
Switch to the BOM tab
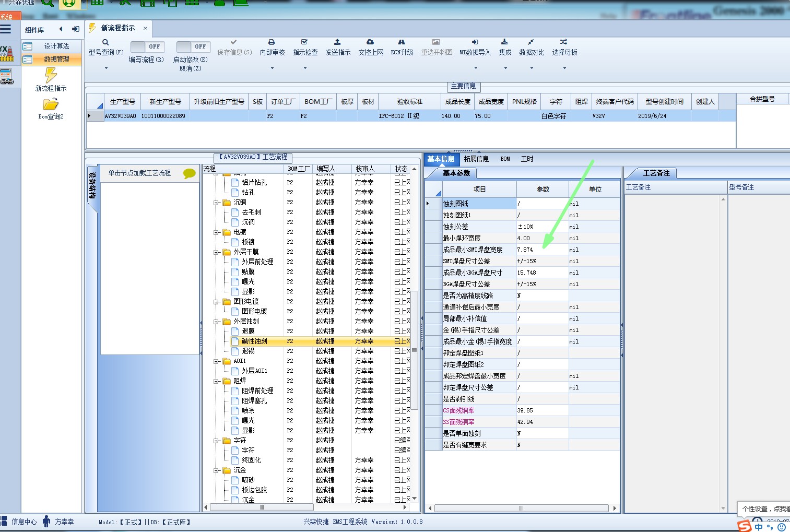coord(505,159)
